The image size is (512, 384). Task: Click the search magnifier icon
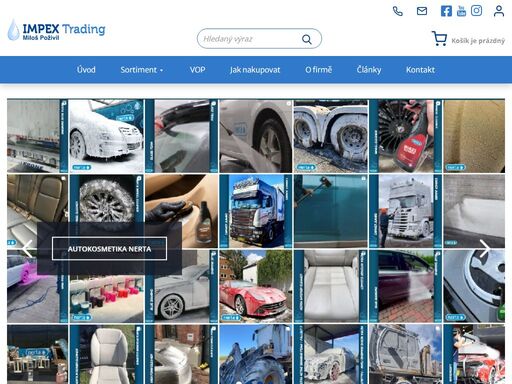[307, 39]
